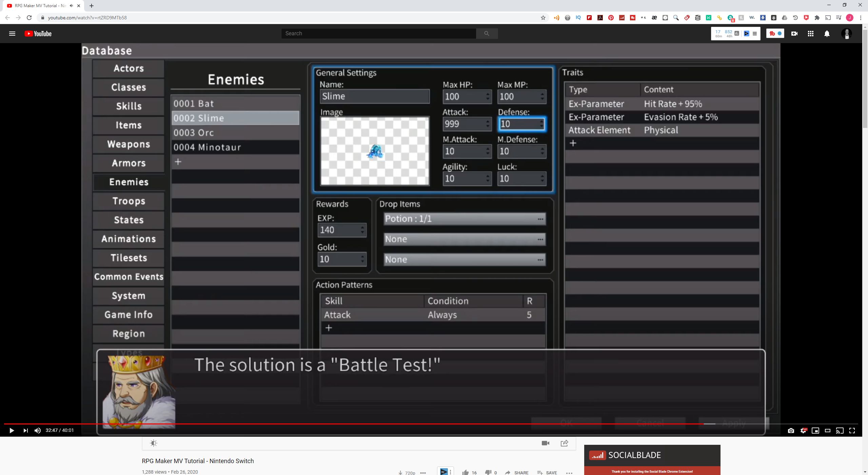The height and width of the screenshot is (475, 868).
Task: Seek on the red progress bar
Action: [x=431, y=424]
